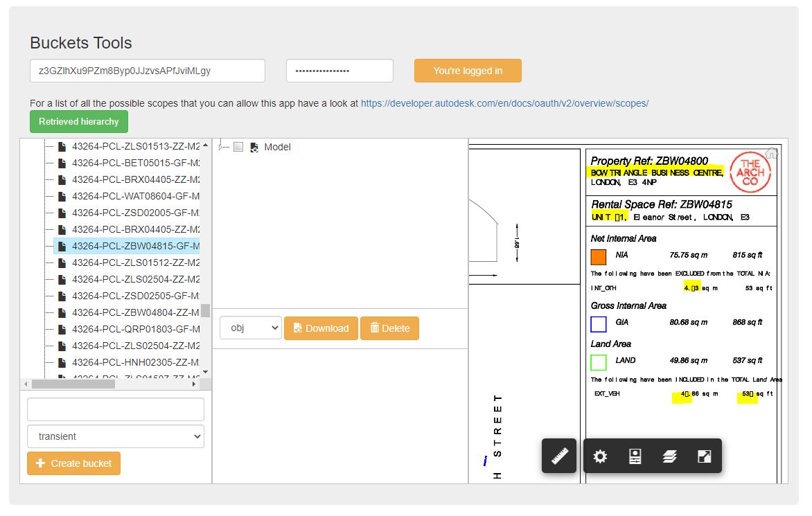This screenshot has height=516, width=812.
Task: Click the Land Area heading
Action: 611,344
